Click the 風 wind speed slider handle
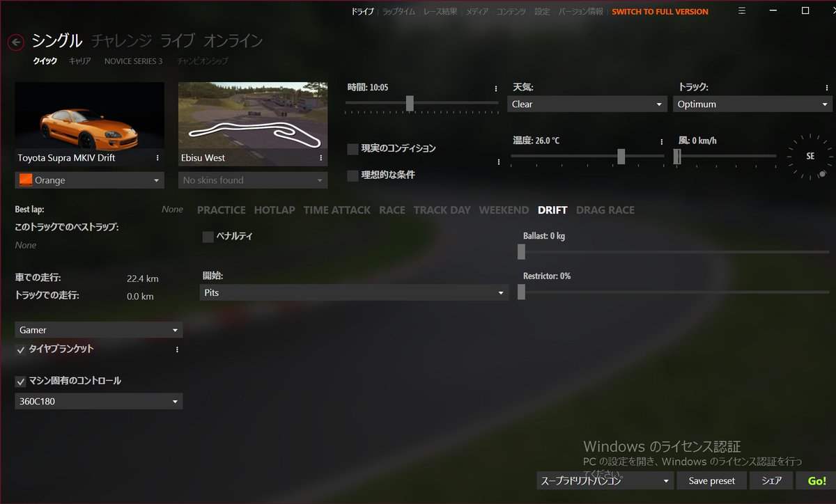This screenshot has height=504, width=836. click(677, 156)
